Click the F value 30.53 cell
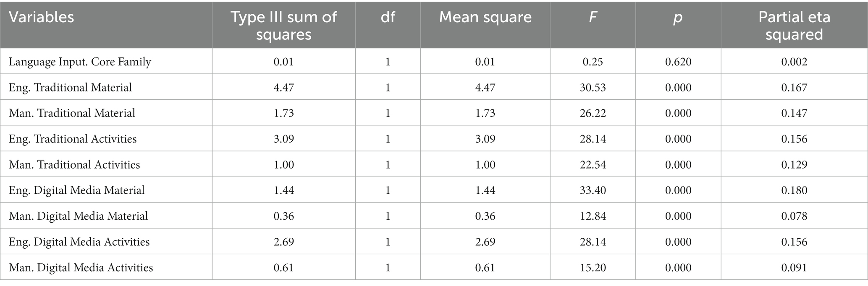This screenshot has height=286, width=868. [593, 88]
